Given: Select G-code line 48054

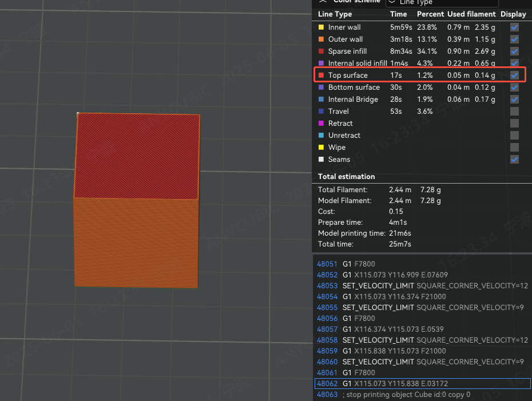Looking at the screenshot, I should point(422,296).
